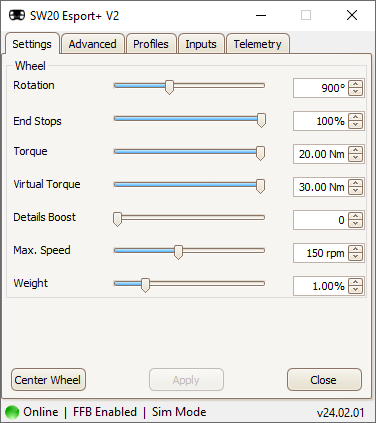Click the green Online status indicator
The height and width of the screenshot is (423, 376).
coord(12,412)
